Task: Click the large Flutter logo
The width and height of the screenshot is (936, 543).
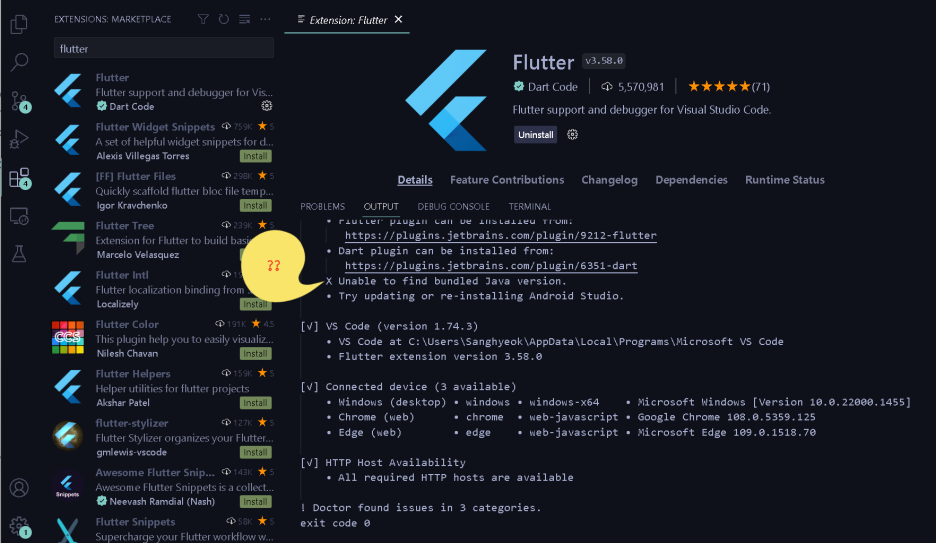Action: (x=447, y=100)
